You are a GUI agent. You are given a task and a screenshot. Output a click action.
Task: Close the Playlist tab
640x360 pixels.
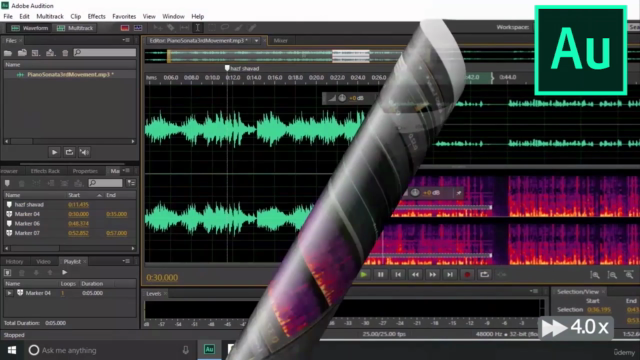tap(85, 262)
